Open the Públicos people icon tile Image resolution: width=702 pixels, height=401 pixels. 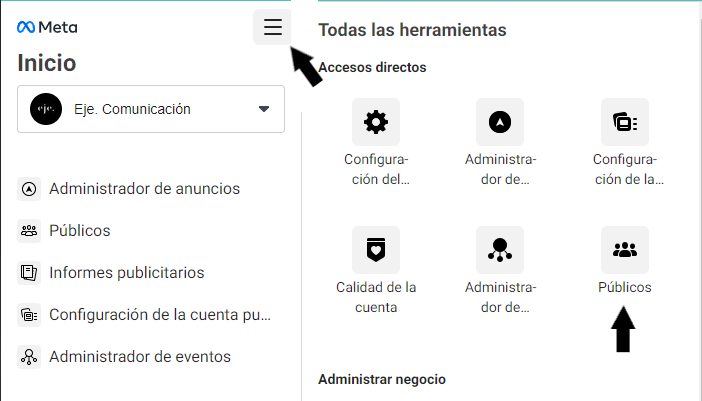pos(625,250)
